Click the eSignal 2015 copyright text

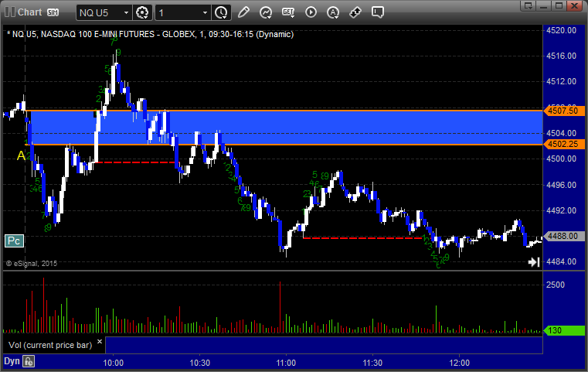[x=32, y=264]
